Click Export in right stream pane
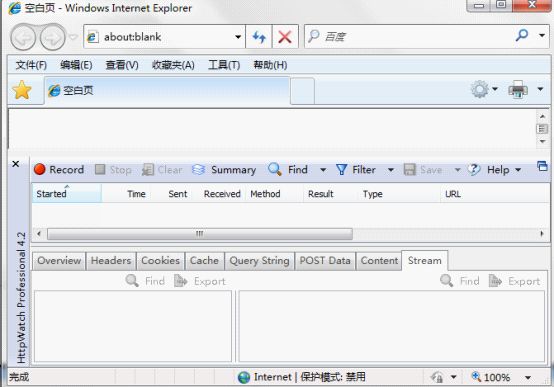Image resolution: width=554 pixels, height=387 pixels. (x=514, y=281)
